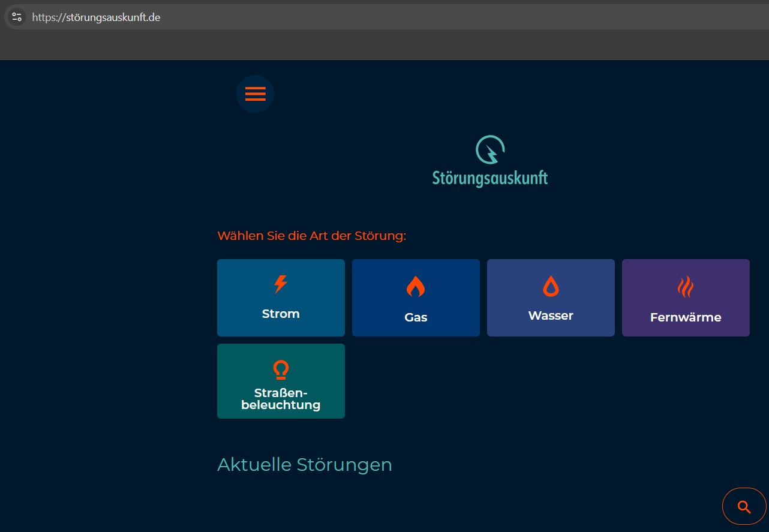View site information icon in address bar
The width and height of the screenshot is (769, 532).
click(17, 17)
